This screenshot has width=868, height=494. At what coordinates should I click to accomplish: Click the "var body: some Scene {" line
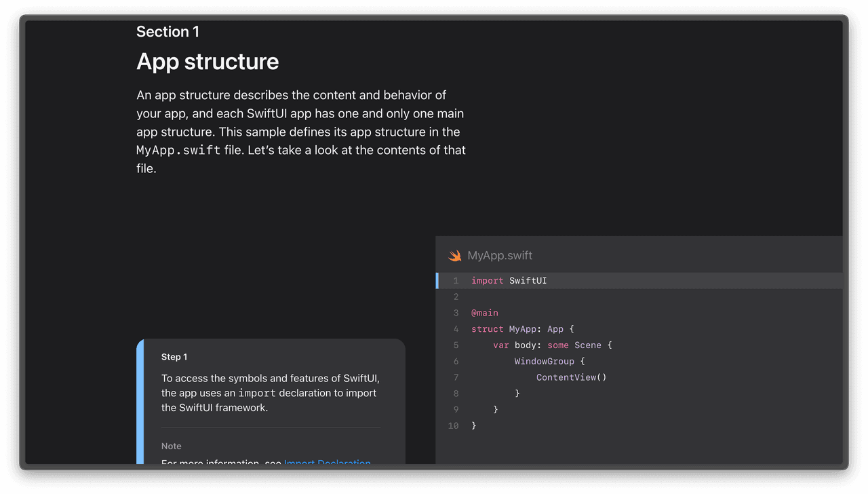(x=553, y=345)
